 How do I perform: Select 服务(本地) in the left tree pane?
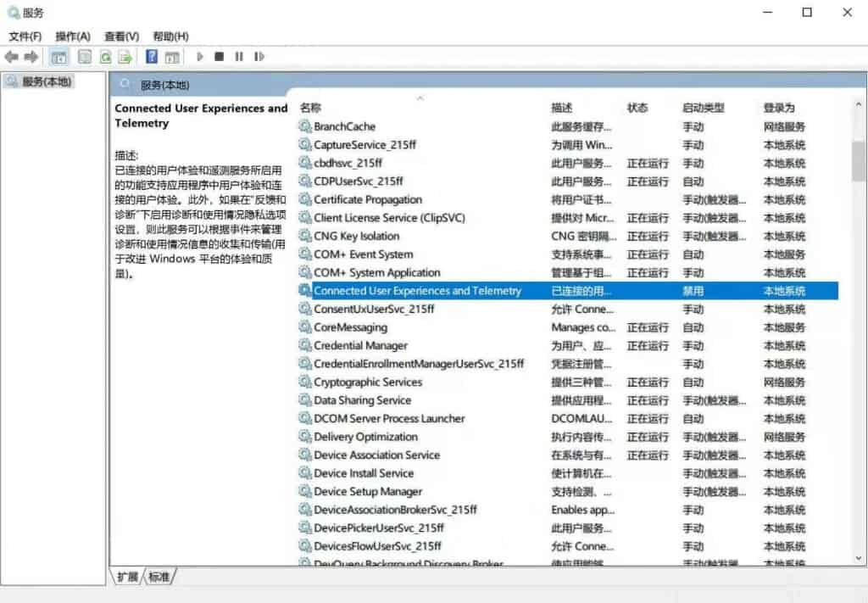(40, 81)
